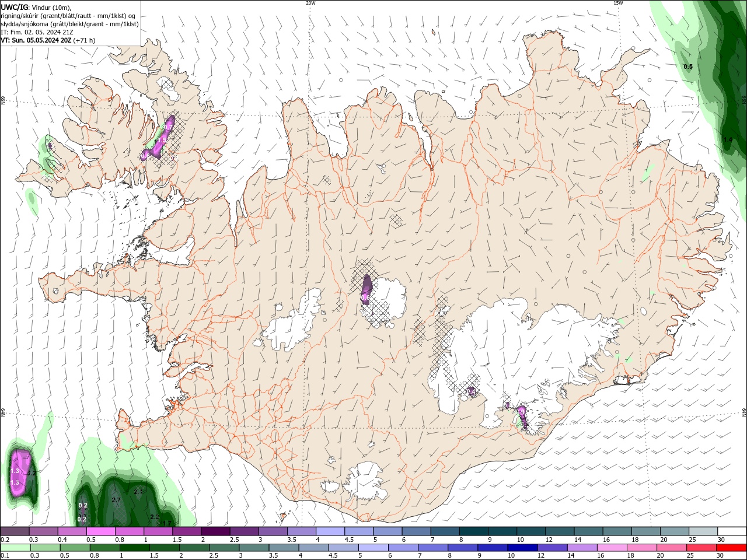Click the 1.7 value at the bottom green area
Screen dimensions: 747x560
pyautogui.click(x=166, y=523)
